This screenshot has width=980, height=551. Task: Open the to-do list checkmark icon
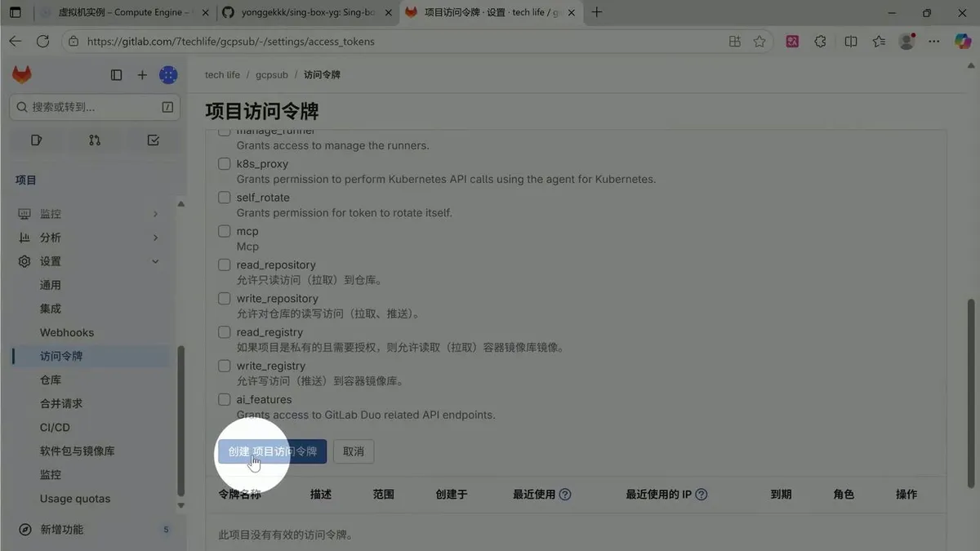click(153, 140)
